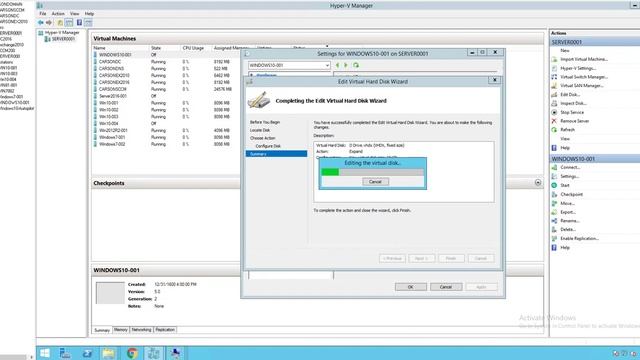Select the Choose Action wizard step
Image resolution: width=640 pixels, height=360 pixels.
click(262, 138)
